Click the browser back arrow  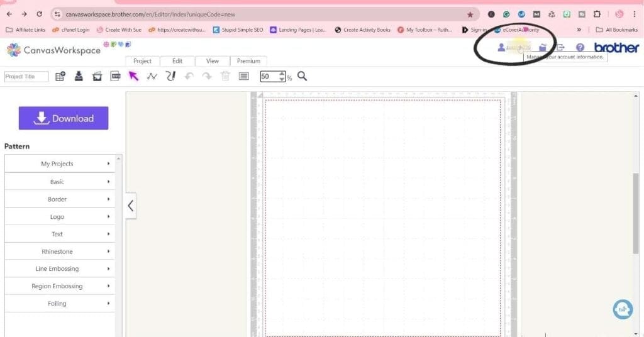(x=9, y=14)
